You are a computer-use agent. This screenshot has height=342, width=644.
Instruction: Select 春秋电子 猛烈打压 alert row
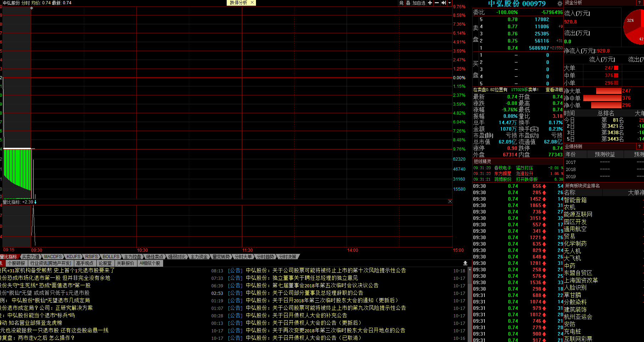click(518, 168)
